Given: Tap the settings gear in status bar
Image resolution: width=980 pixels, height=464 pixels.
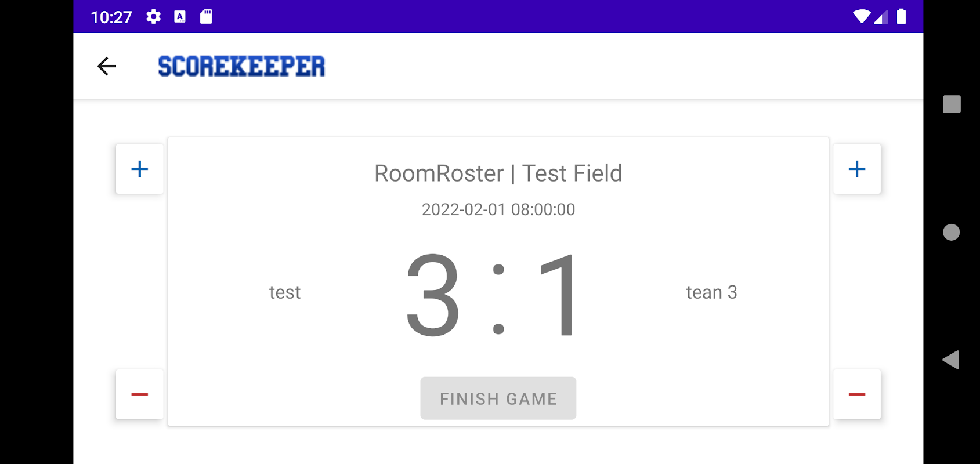Looking at the screenshot, I should click(153, 17).
